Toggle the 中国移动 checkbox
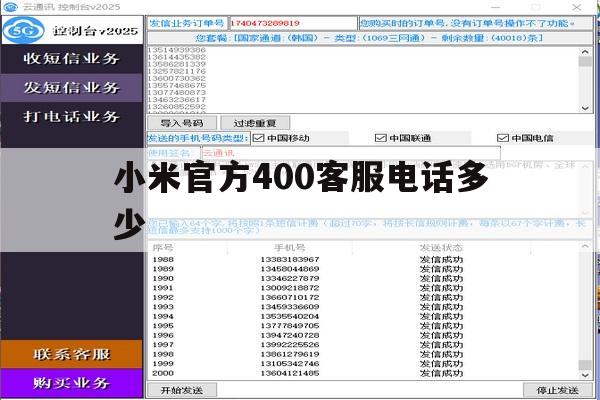 coord(259,138)
